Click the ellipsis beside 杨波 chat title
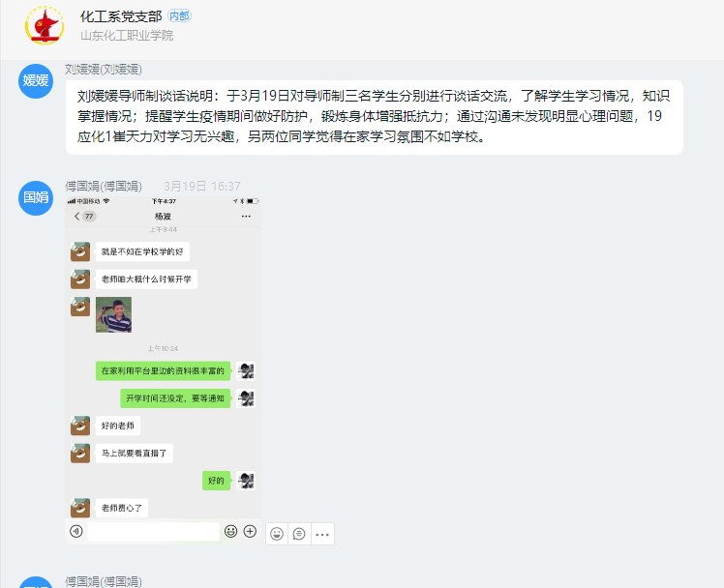The height and width of the screenshot is (588, 724). (246, 216)
